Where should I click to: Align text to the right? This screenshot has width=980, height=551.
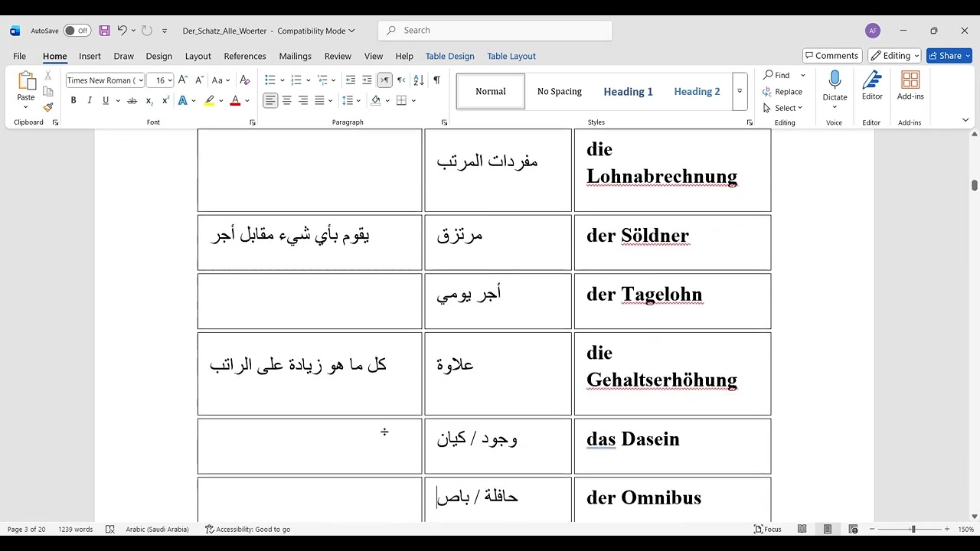click(x=303, y=100)
